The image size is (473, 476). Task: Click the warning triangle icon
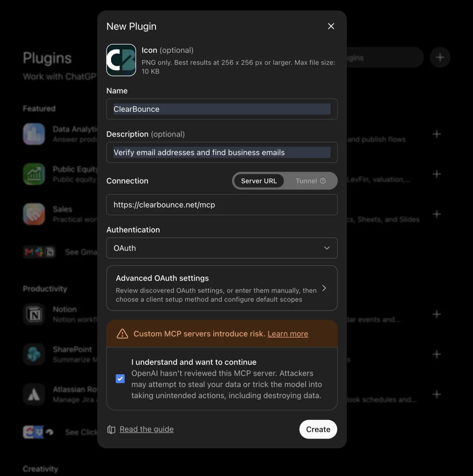click(122, 334)
